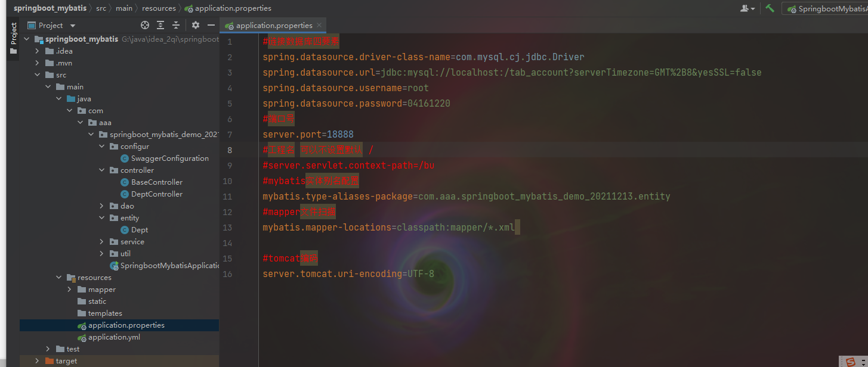
Task: Collapse the java folder
Action: pyautogui.click(x=58, y=99)
